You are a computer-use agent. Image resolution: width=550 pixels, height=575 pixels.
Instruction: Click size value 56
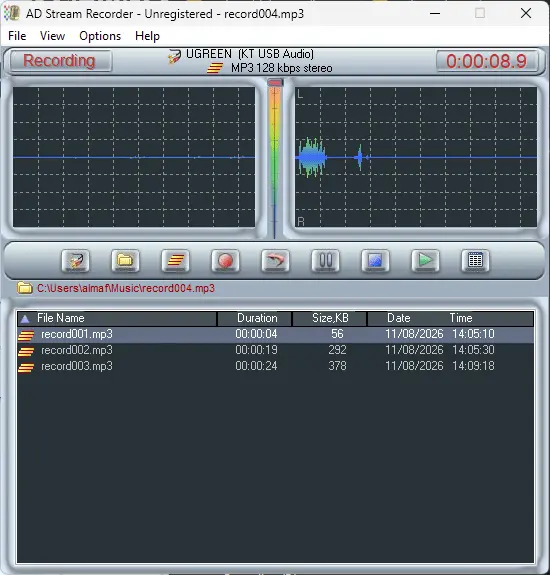point(337,334)
